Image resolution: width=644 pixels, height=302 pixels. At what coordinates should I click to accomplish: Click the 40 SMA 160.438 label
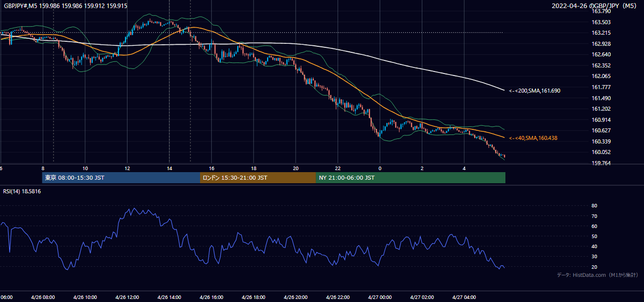point(533,138)
